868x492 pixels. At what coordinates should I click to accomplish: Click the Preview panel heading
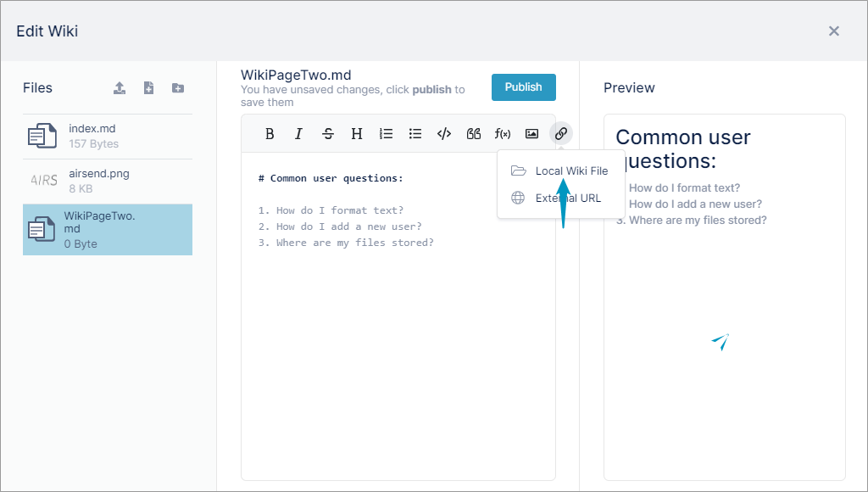[x=629, y=88]
